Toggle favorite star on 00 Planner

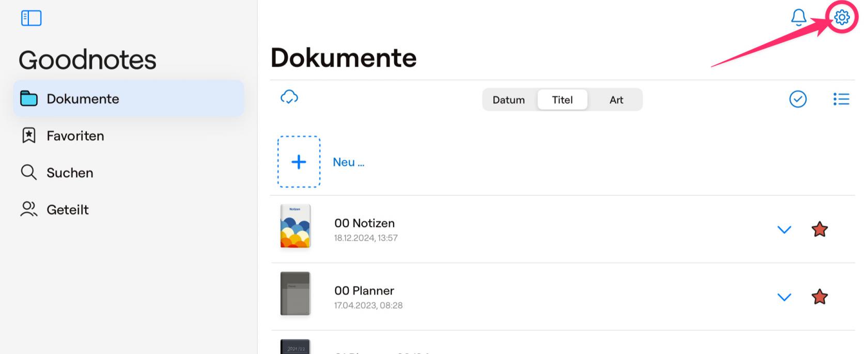pos(819,297)
